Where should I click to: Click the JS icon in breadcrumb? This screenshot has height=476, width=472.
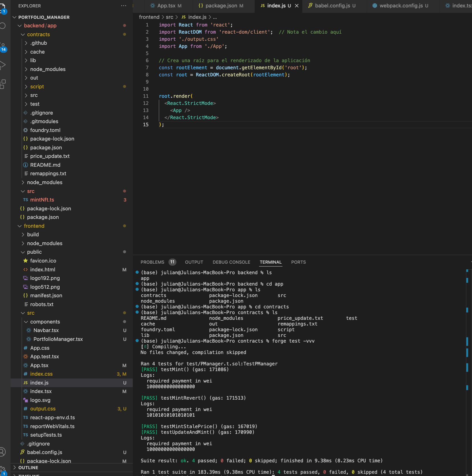pyautogui.click(x=183, y=17)
